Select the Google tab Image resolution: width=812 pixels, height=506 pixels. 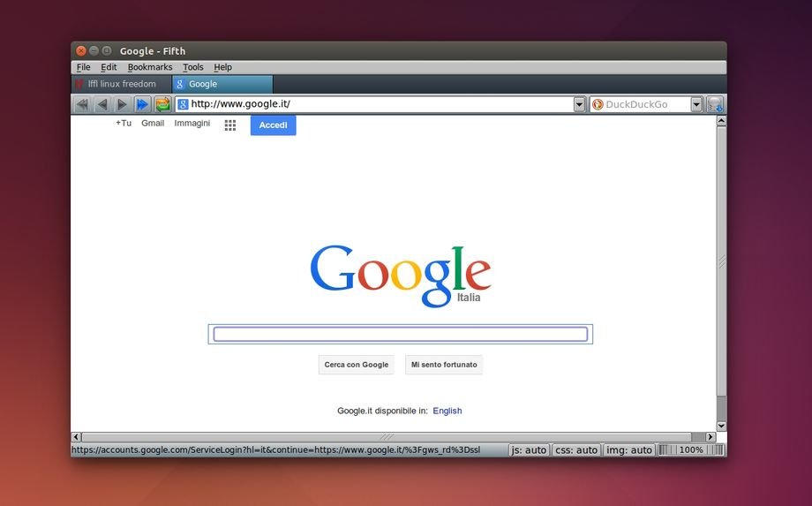(222, 84)
